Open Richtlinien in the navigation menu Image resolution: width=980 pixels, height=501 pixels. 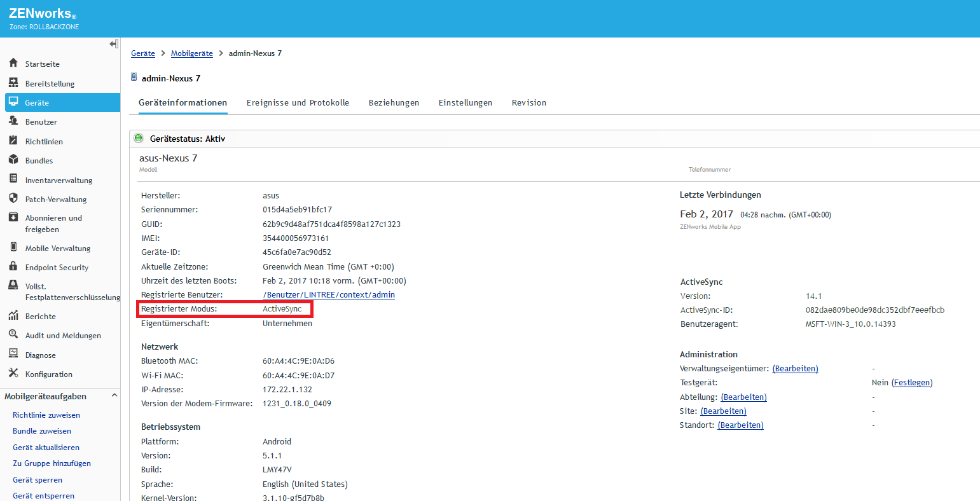pyautogui.click(x=44, y=141)
